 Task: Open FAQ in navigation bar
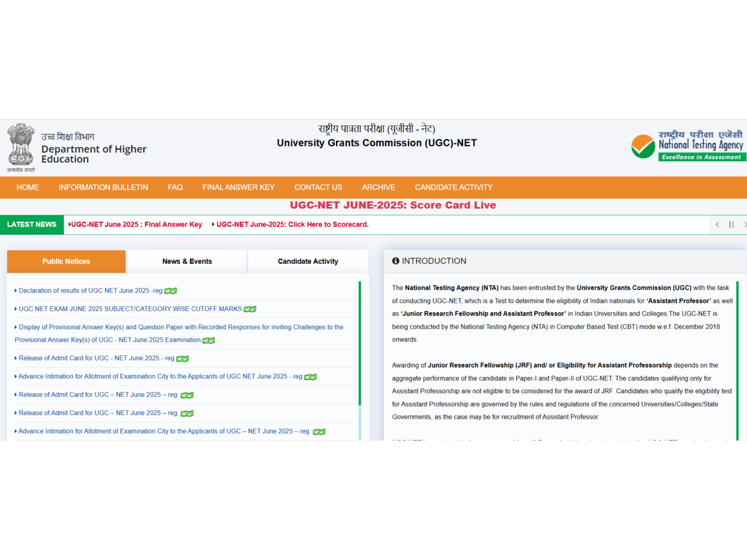point(175,187)
